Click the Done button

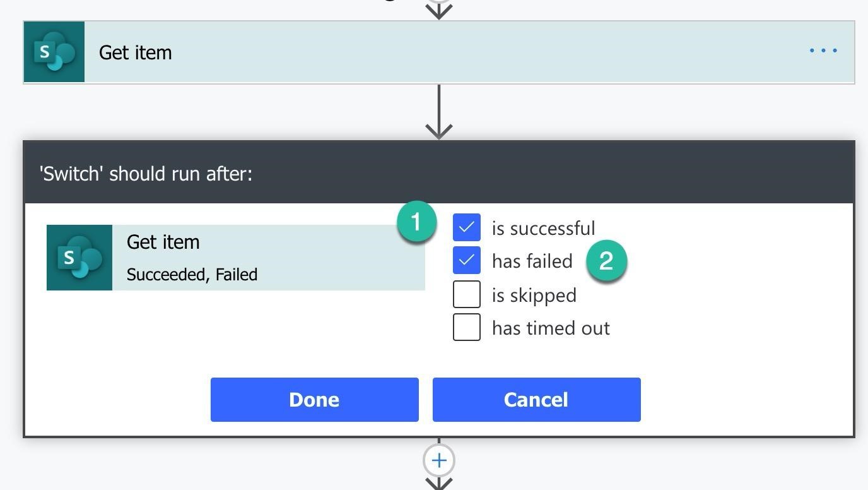click(315, 400)
